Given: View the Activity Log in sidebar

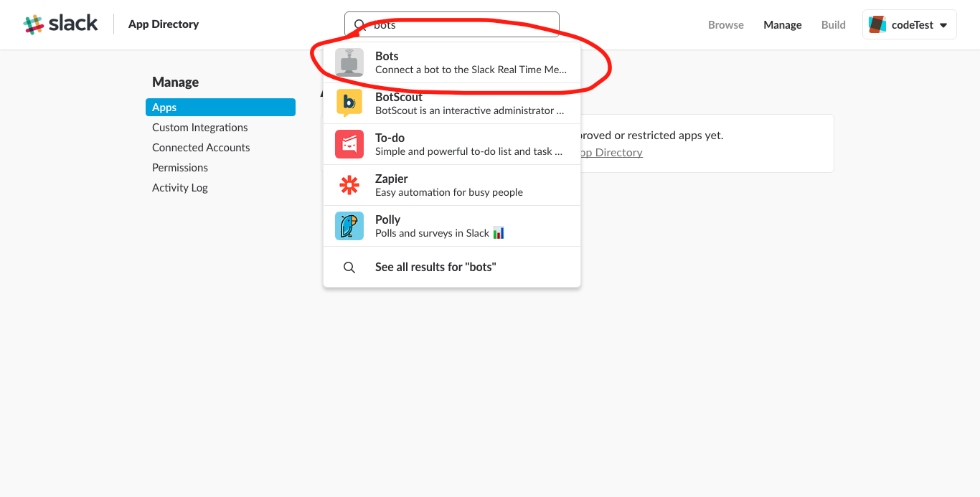Looking at the screenshot, I should point(180,187).
